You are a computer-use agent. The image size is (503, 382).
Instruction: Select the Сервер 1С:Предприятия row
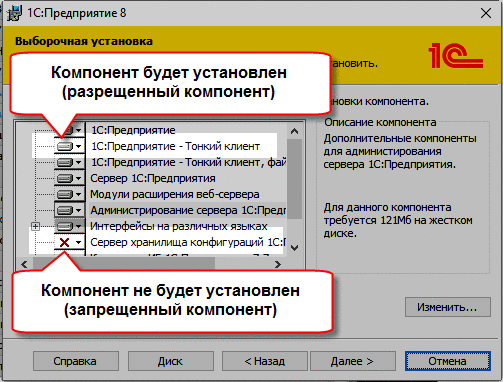153,178
